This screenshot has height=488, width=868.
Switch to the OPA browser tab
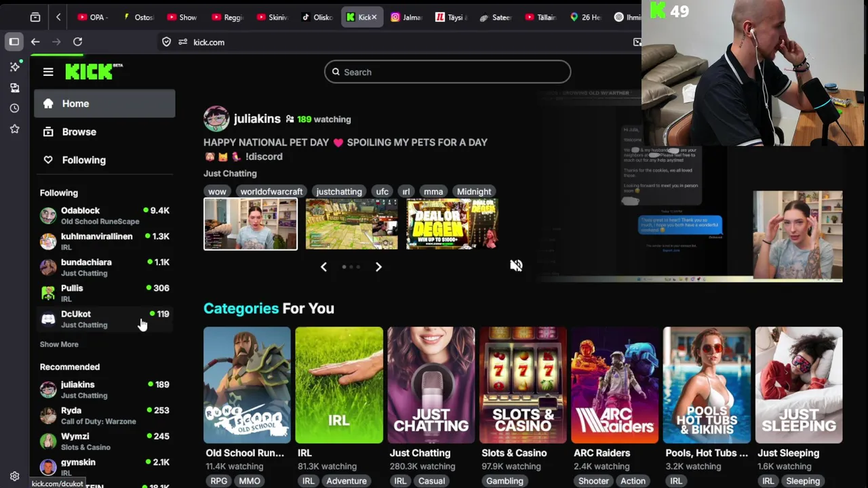point(92,17)
